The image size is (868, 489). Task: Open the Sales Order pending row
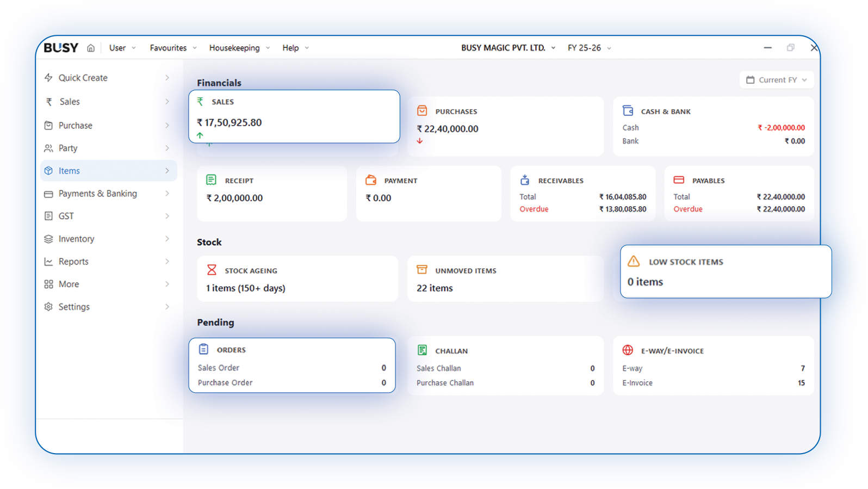click(292, 368)
